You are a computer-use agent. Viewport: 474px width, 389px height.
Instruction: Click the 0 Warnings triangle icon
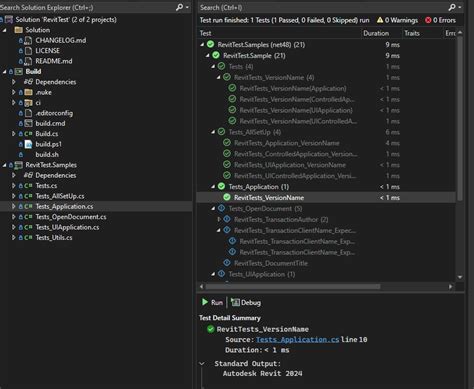pyautogui.click(x=380, y=20)
